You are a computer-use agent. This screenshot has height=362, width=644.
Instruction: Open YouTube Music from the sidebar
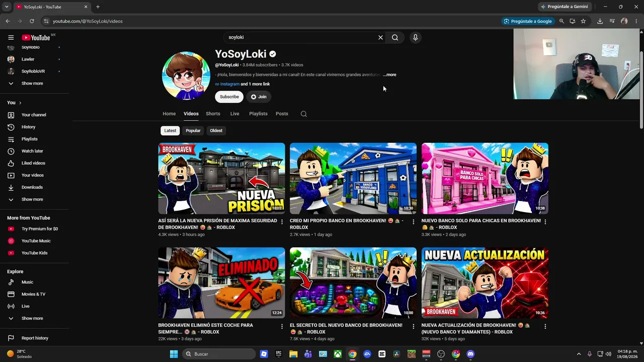[x=35, y=241]
